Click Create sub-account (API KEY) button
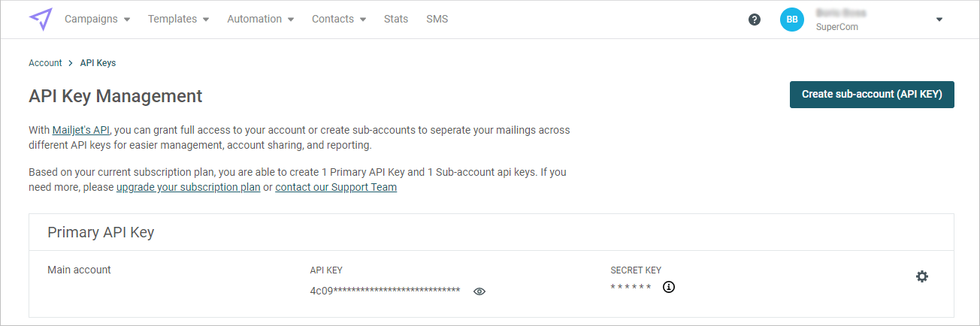 pyautogui.click(x=872, y=95)
